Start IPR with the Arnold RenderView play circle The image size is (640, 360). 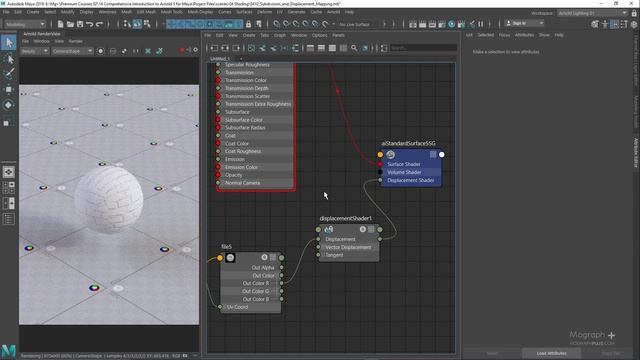100,51
